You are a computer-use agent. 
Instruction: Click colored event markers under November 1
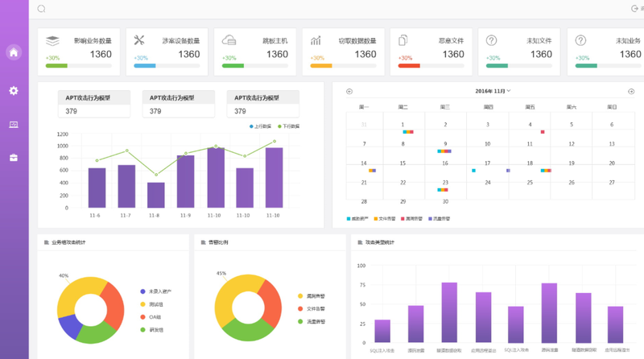tap(408, 132)
